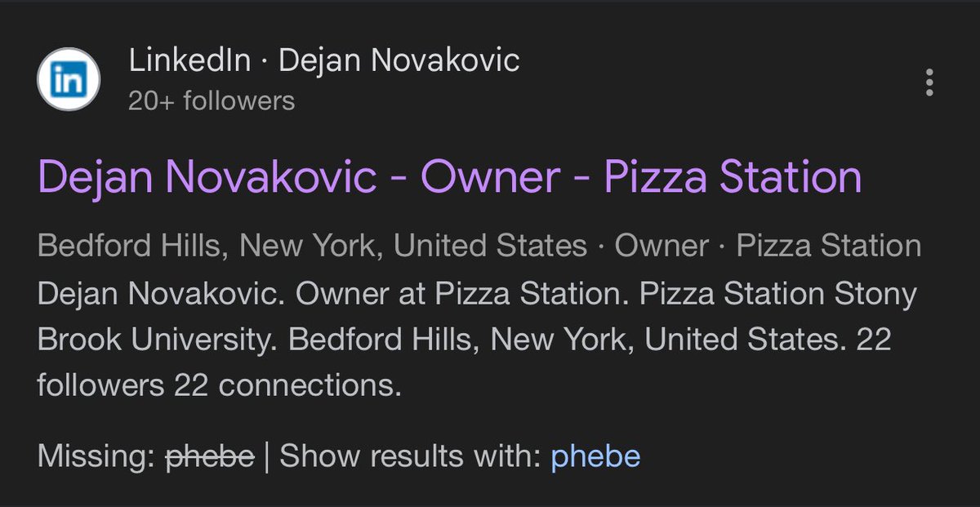
Task: Click the Show results with: text
Action: tap(411, 457)
